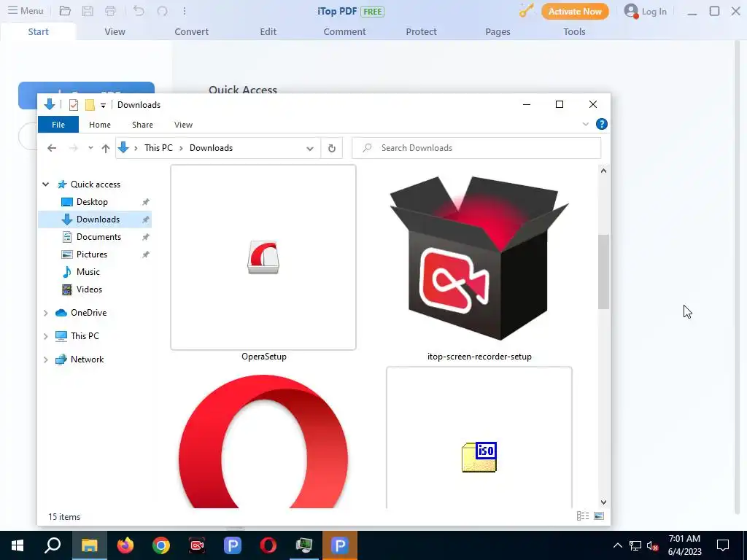Expand the Explorer ribbon with the chevron
Image resolution: width=747 pixels, height=560 pixels.
pos(586,124)
